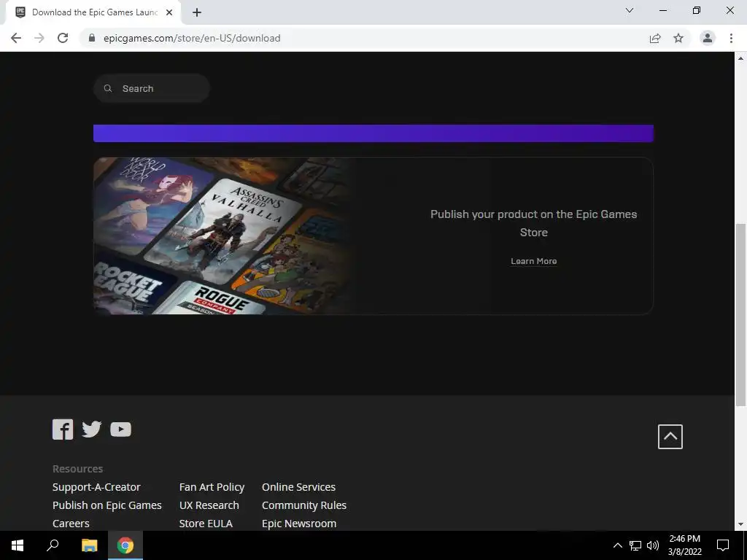
Task: Open the Chrome profile avatar menu
Action: (x=708, y=38)
